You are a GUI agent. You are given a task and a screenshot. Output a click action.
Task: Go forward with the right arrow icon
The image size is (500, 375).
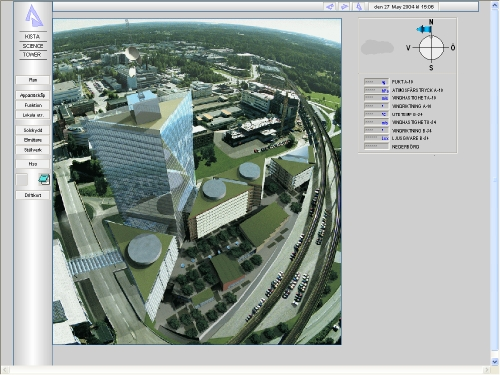(344, 7)
